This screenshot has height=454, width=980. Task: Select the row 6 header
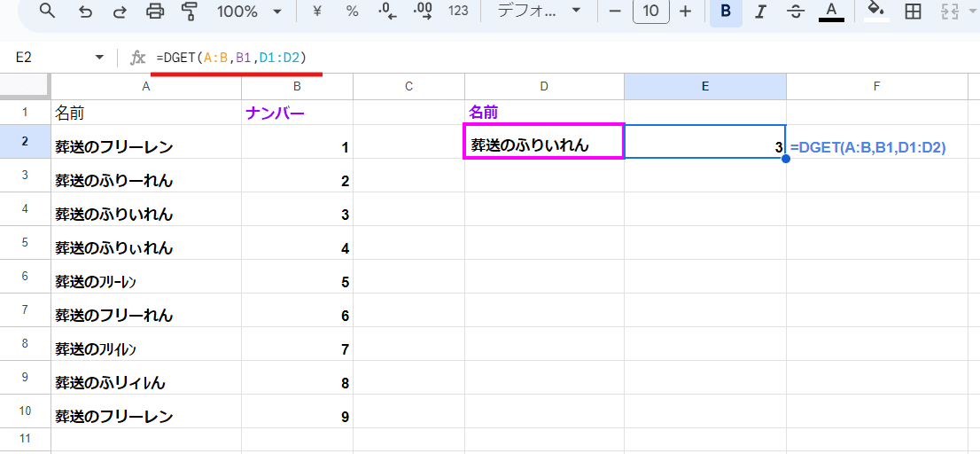(25, 277)
